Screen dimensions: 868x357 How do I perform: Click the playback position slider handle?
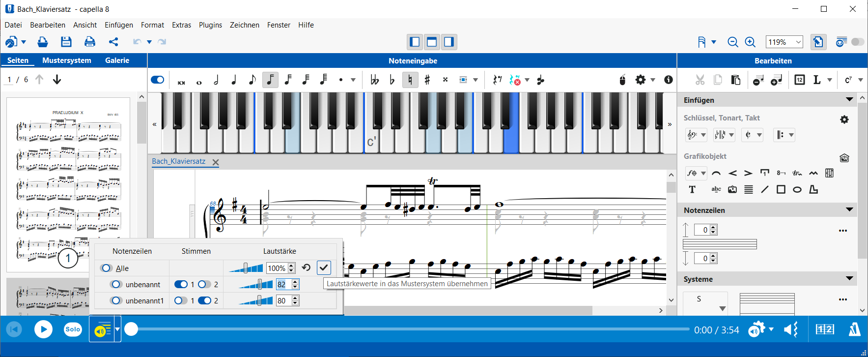point(131,329)
